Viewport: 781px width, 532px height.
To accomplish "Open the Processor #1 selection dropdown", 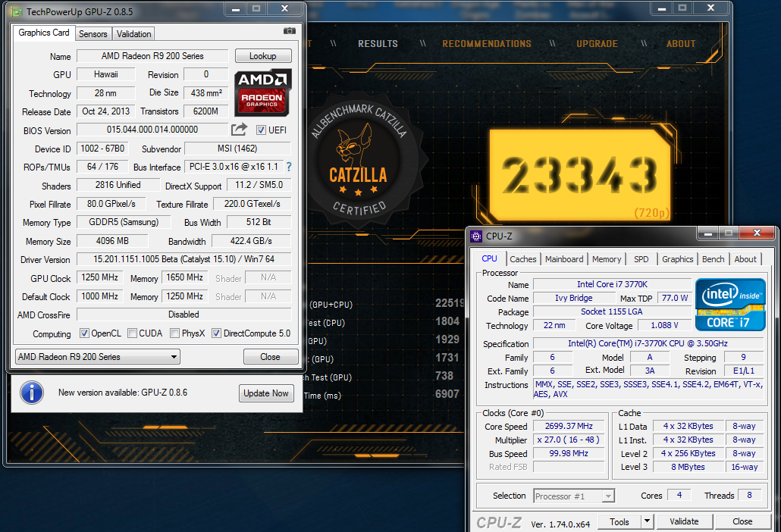I will click(x=574, y=496).
